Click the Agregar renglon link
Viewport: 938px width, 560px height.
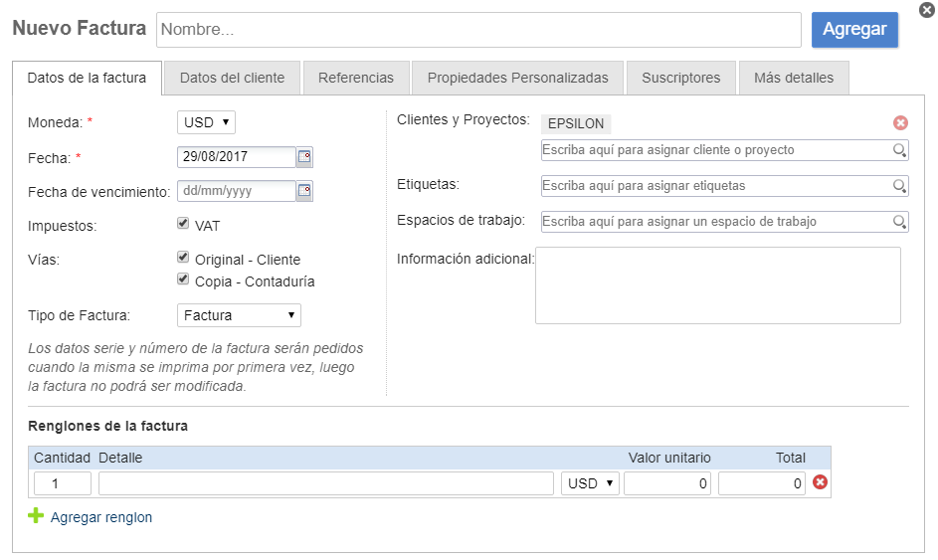click(x=101, y=517)
